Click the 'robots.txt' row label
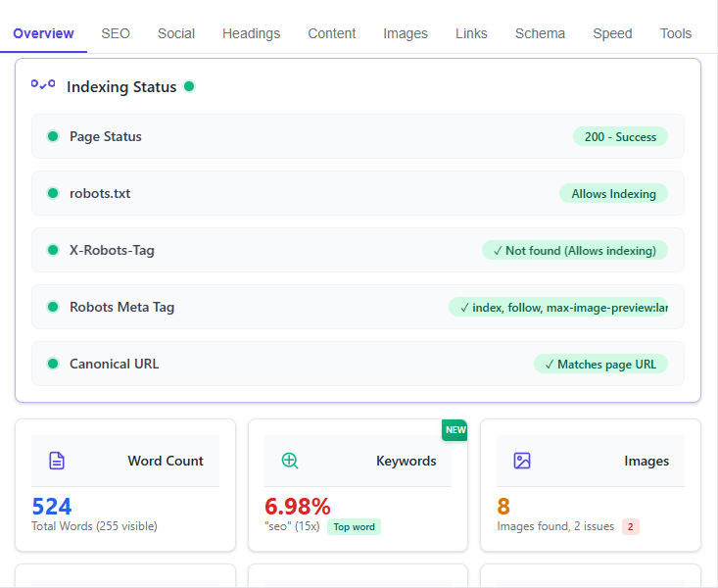 pyautogui.click(x=100, y=193)
